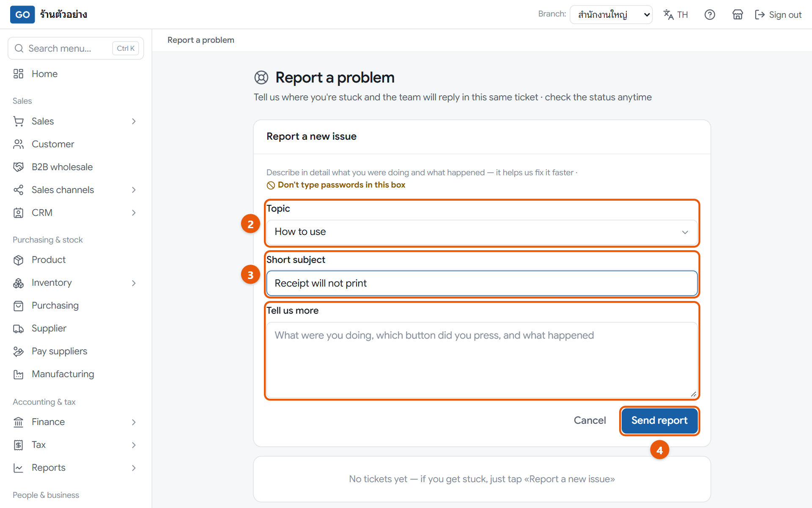
Task: Click the Reports chart icon
Action: point(18,468)
